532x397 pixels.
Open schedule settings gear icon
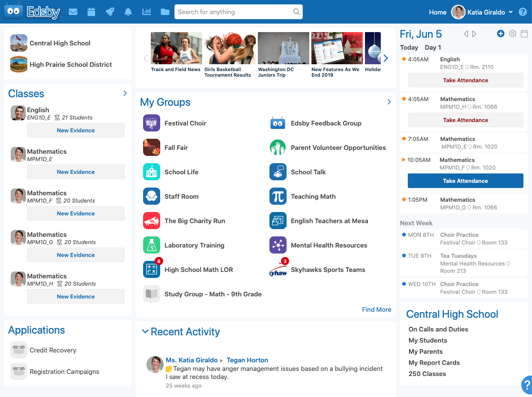[x=512, y=34]
